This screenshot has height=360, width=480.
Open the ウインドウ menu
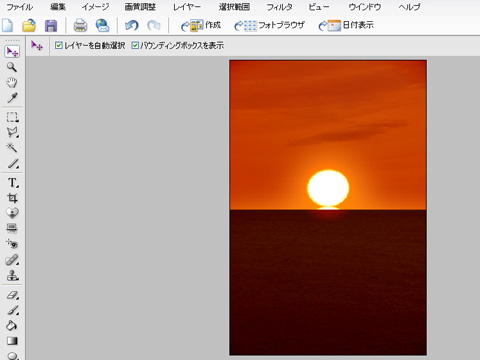click(365, 7)
